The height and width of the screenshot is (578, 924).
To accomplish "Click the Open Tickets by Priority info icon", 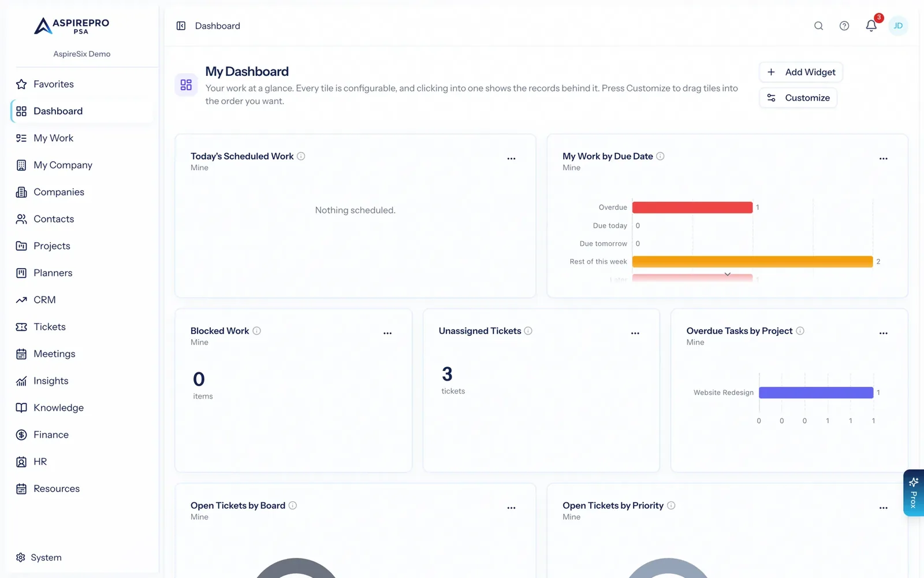I will [671, 505].
